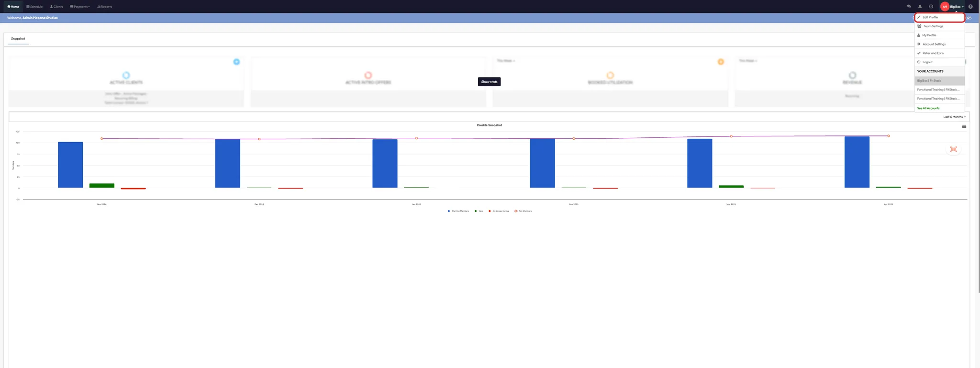Viewport: 980px width, 368px height.
Task: Choose Account Settings in the menu
Action: click(x=934, y=44)
